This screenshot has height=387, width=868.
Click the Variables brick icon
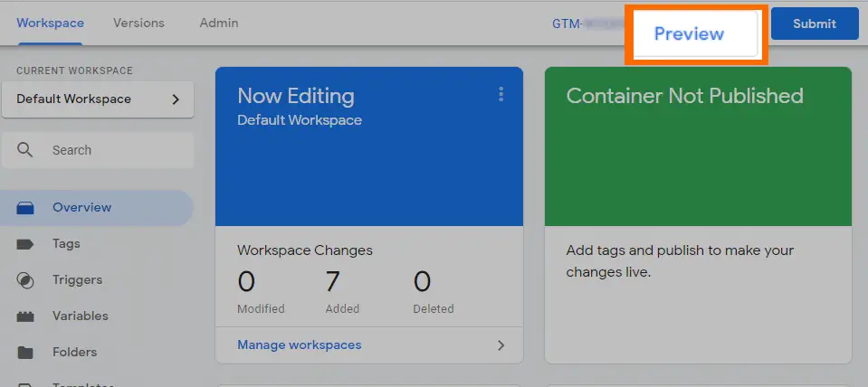click(x=25, y=316)
